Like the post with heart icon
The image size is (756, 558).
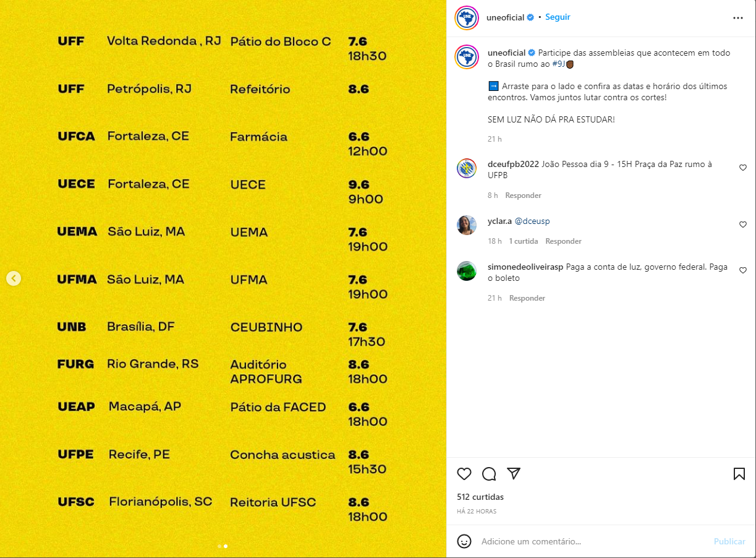click(464, 474)
